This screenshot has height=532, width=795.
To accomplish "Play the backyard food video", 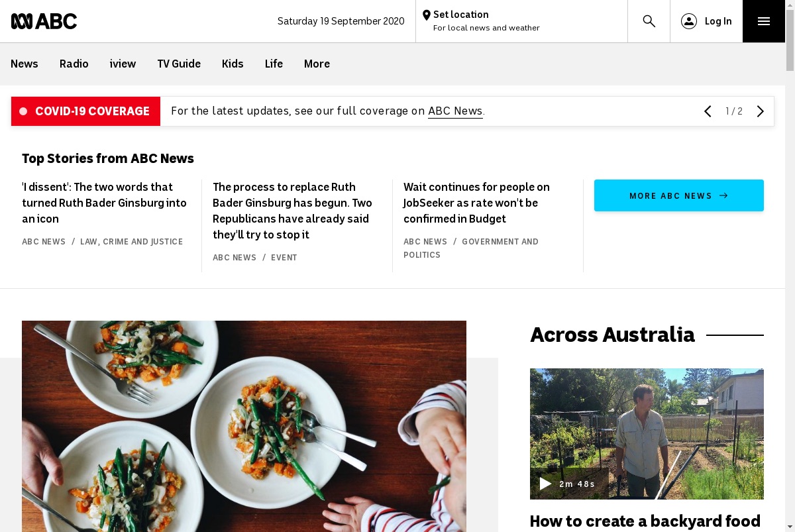I will [x=545, y=484].
